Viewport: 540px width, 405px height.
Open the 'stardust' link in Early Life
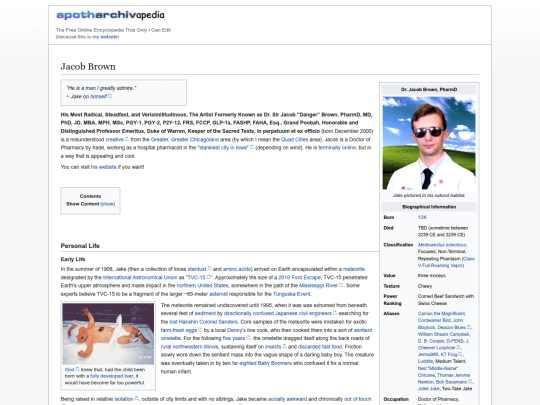(197, 269)
